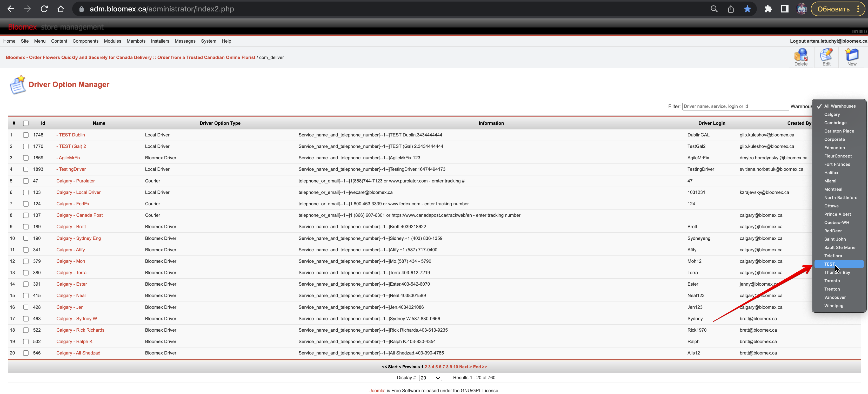Open the zoom magnifier icon in address bar
The image size is (868, 394).
714,9
